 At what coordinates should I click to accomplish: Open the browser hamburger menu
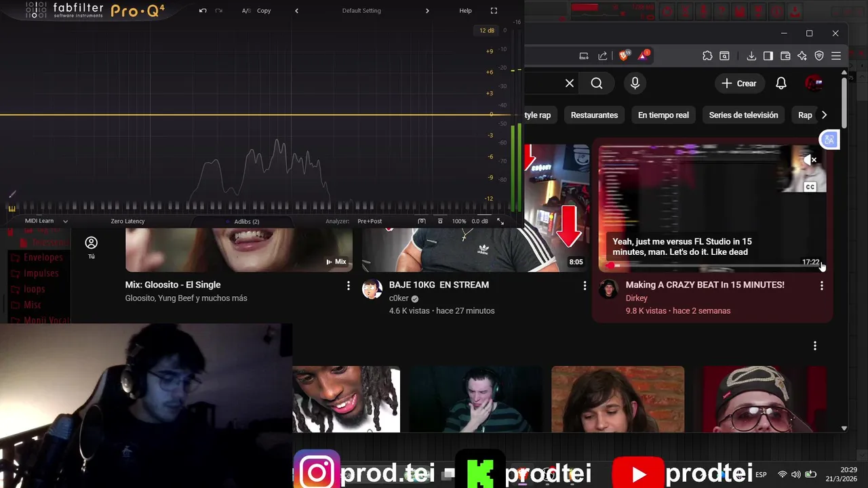tap(836, 56)
